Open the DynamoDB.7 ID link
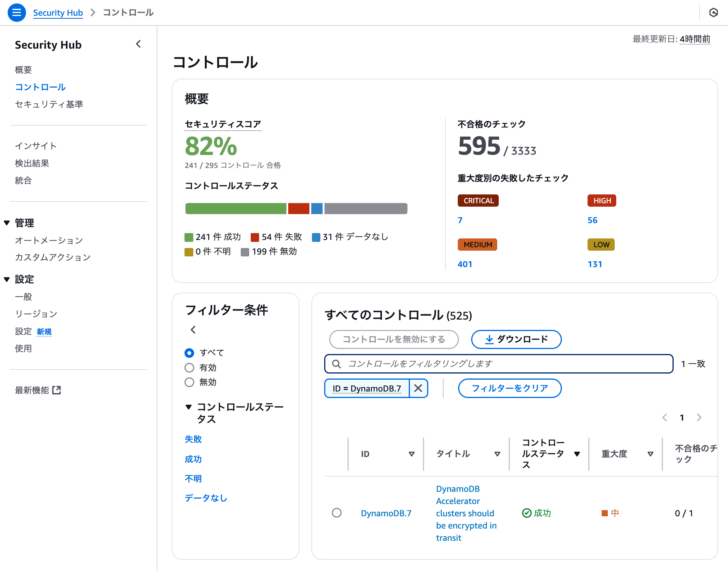Screen dimensions: 728x571 click(x=386, y=513)
